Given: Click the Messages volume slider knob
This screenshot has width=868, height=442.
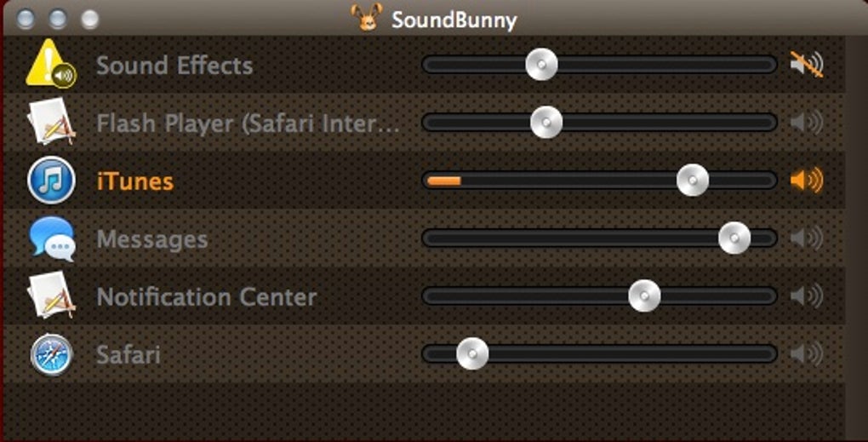Looking at the screenshot, I should click(x=734, y=238).
